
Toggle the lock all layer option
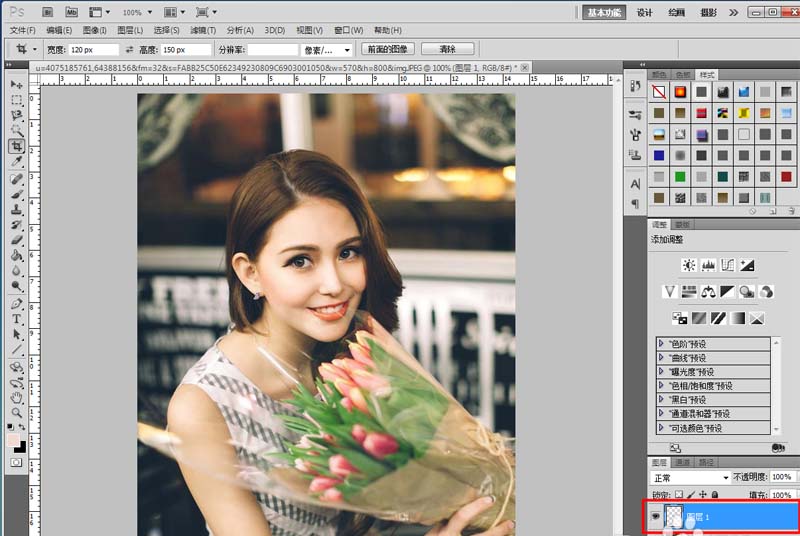(x=714, y=495)
